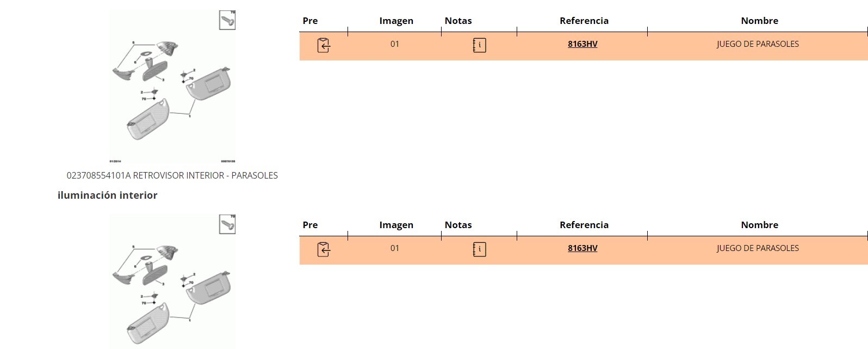Click the Referencia column header in the lower table
Screen dimensions: 868x349
click(x=584, y=225)
